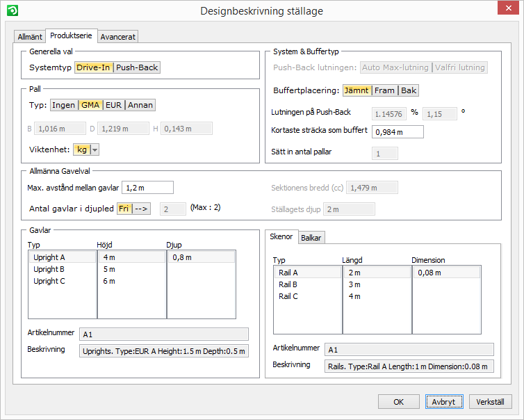Click the Uprights Beskrivning field
The height and width of the screenshot is (420, 524).
point(164,351)
